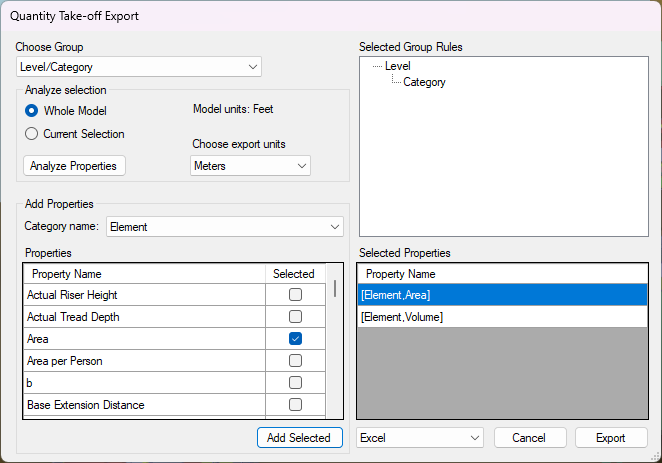The width and height of the screenshot is (662, 463).
Task: Check the Actual Riser Height checkbox
Action: (x=295, y=295)
